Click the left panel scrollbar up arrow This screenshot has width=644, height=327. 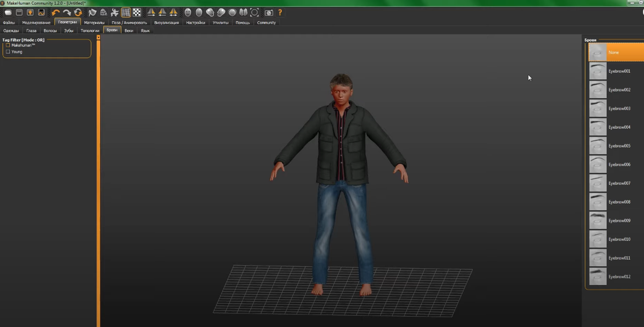click(x=98, y=38)
